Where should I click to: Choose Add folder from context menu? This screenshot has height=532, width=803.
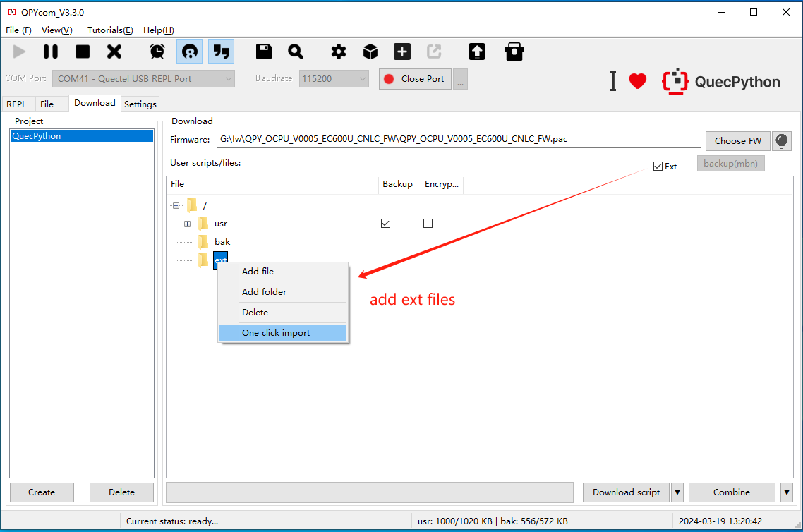(x=283, y=292)
